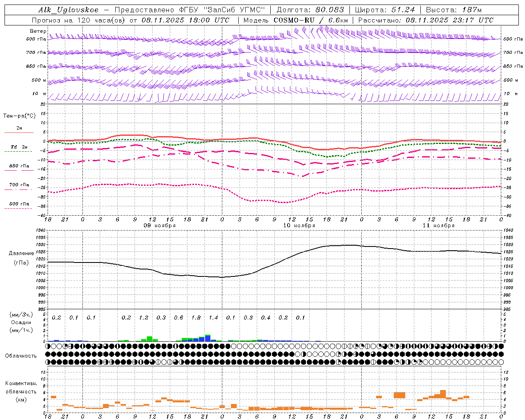Click the "(мм/3ч.)" units label
The width and height of the screenshot is (525, 420).
pyautogui.click(x=21, y=315)
